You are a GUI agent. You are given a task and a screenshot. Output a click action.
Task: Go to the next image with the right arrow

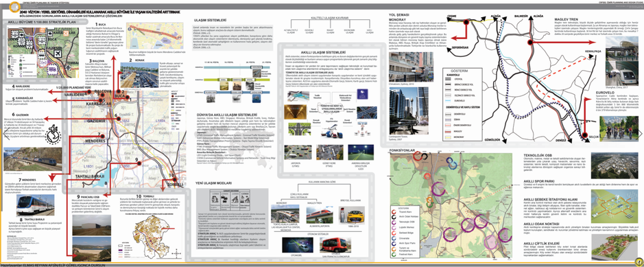tap(639, 133)
